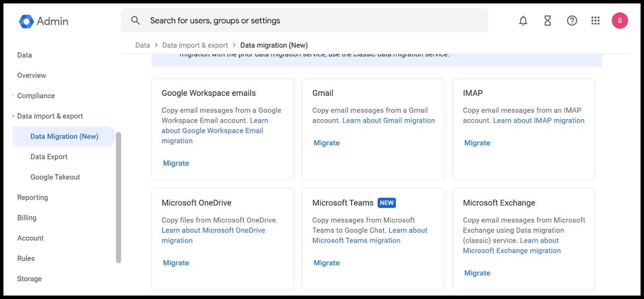Click the sidebar vertical scrollbar

pos(118,197)
